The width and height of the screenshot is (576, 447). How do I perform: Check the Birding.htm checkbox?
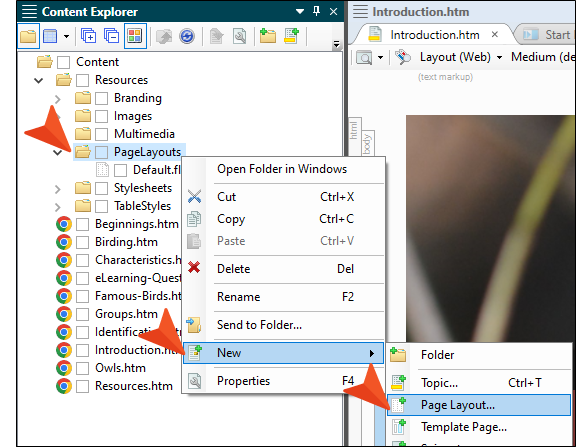(x=82, y=242)
